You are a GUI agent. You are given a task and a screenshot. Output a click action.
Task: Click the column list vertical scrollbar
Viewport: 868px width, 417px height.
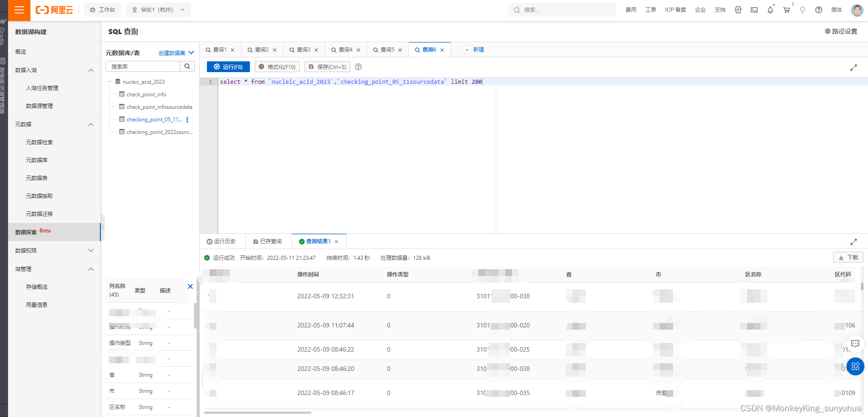coord(195,316)
